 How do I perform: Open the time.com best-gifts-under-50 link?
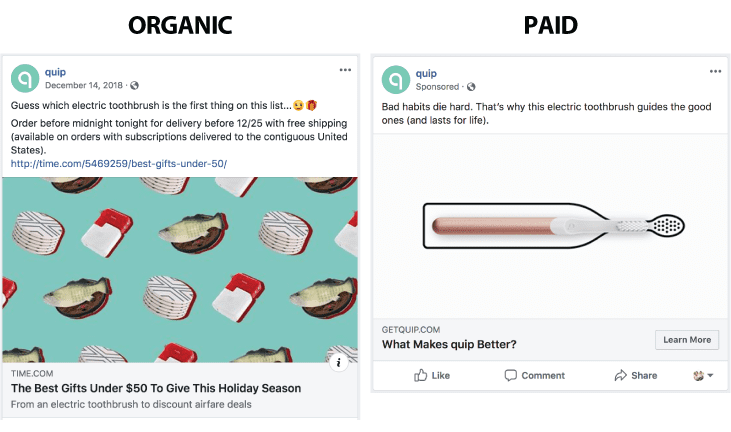point(119,163)
